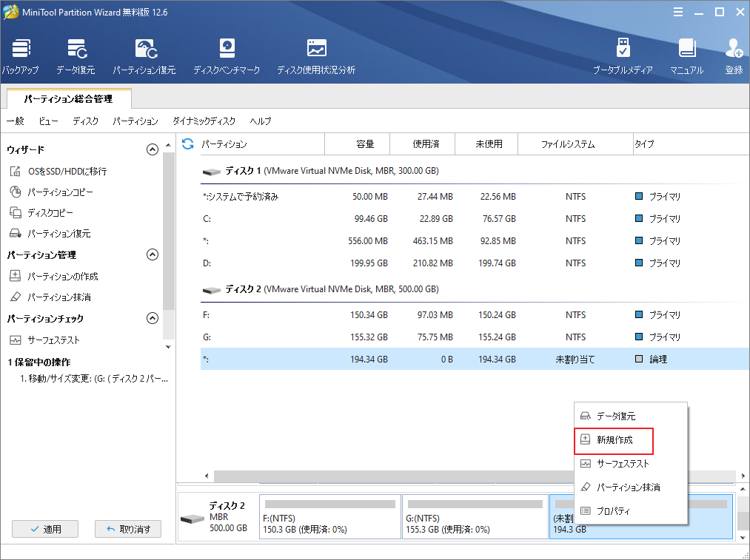Select the G: partition row
The image size is (750, 560).
pos(370,335)
